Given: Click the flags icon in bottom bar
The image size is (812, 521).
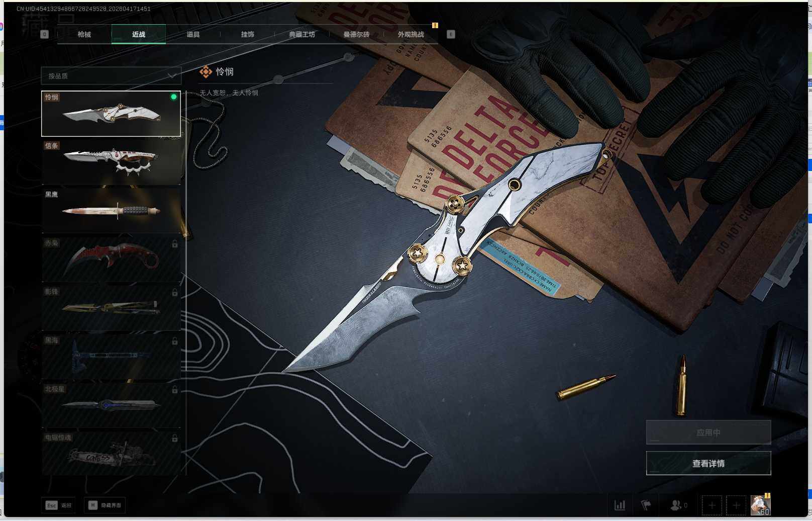Looking at the screenshot, I should tap(646, 505).
